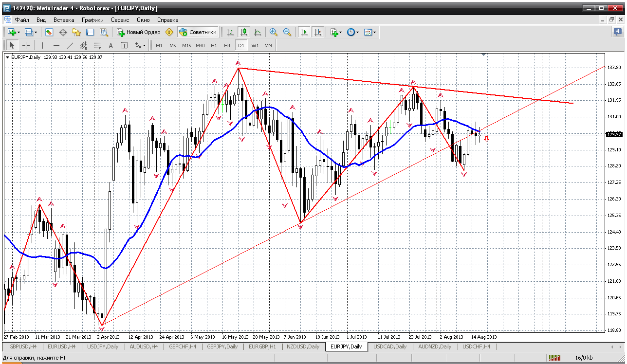Switch chart to Line Chart mode
627x364 pixels.
click(x=258, y=32)
